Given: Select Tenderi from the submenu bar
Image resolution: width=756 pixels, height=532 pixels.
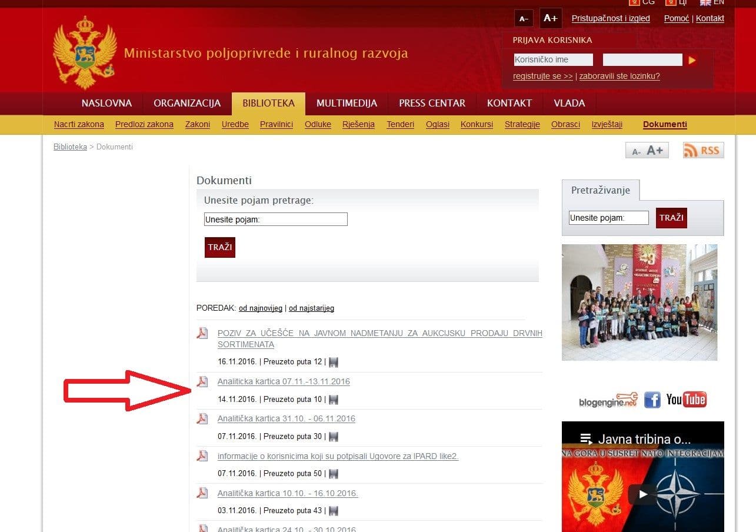Looking at the screenshot, I should [x=400, y=124].
